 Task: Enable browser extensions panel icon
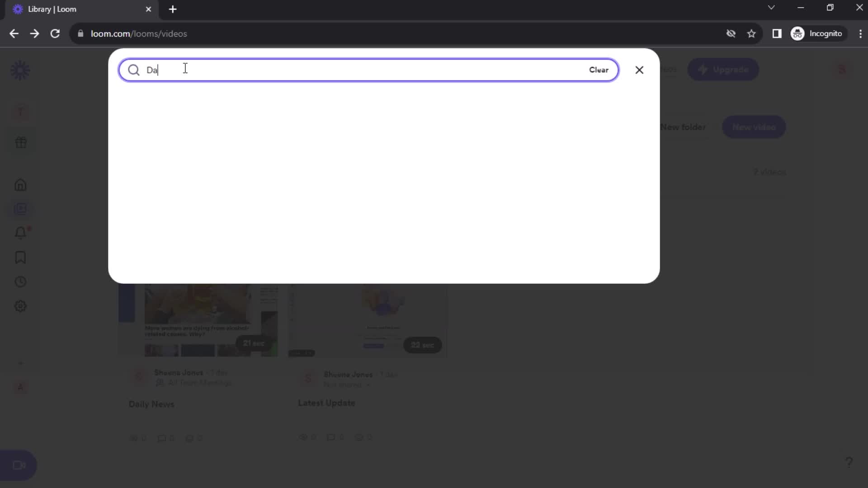pos(778,33)
